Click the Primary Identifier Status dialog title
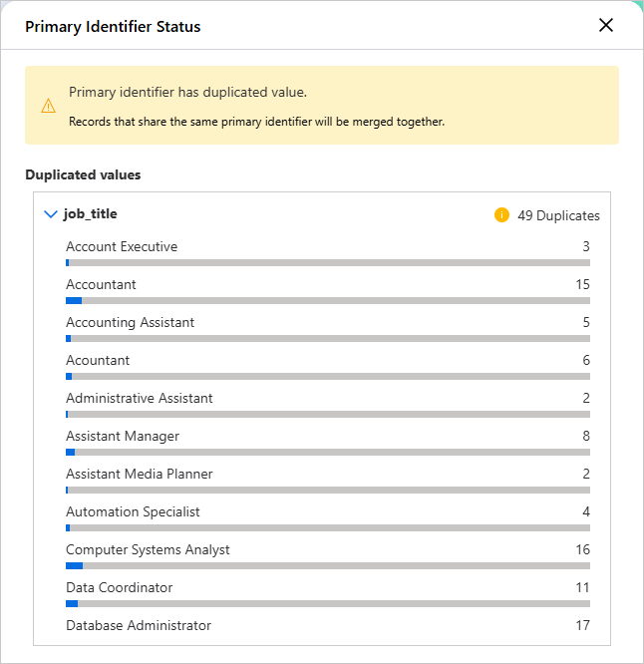 [x=113, y=27]
